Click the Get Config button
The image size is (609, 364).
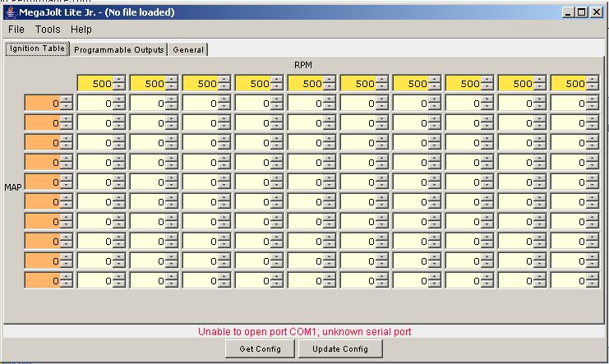click(x=260, y=349)
